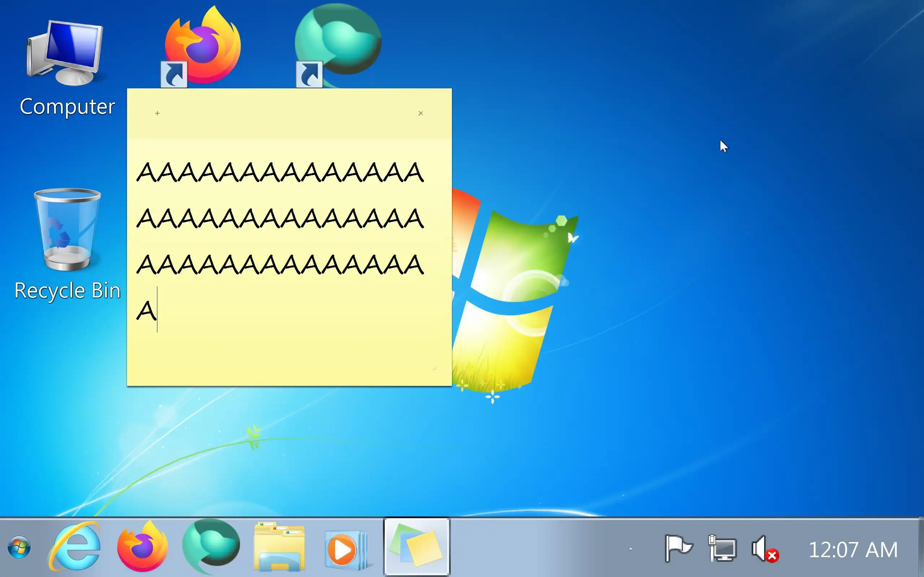Click the sticky note resize grip
The height and width of the screenshot is (577, 924).
click(435, 369)
